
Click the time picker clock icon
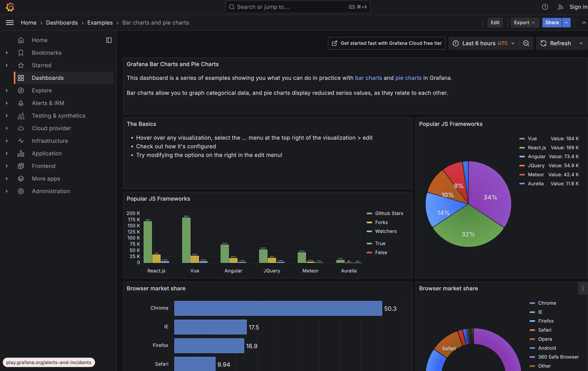[456, 43]
